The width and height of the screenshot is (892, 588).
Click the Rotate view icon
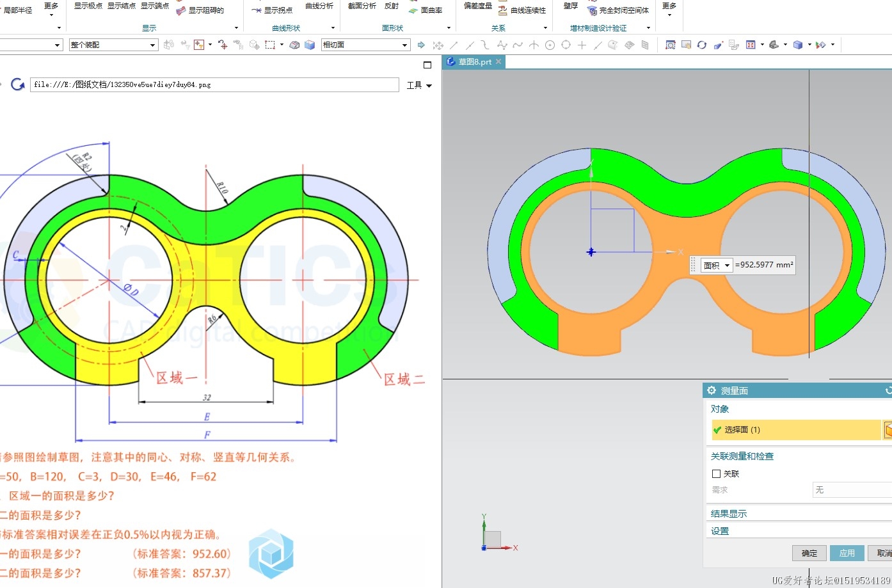coord(702,45)
